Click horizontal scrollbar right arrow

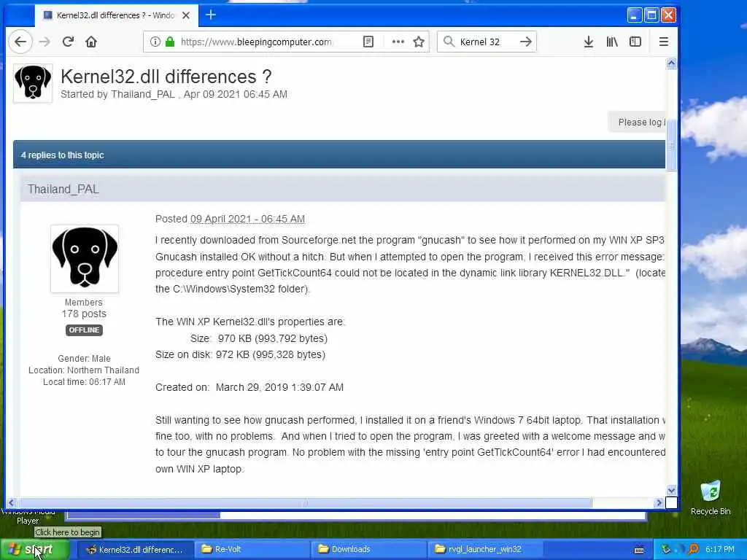pos(659,502)
